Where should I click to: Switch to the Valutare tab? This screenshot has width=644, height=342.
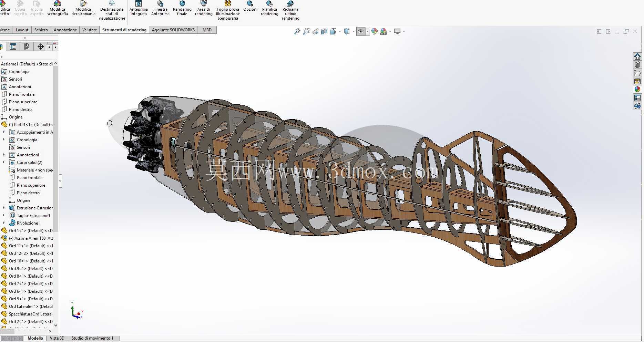click(x=90, y=30)
